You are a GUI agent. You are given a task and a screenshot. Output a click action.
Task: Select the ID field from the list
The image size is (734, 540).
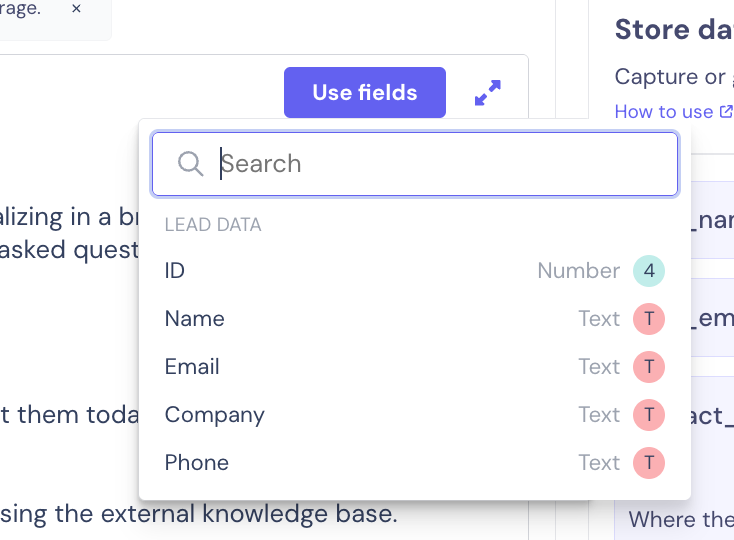[175, 271]
